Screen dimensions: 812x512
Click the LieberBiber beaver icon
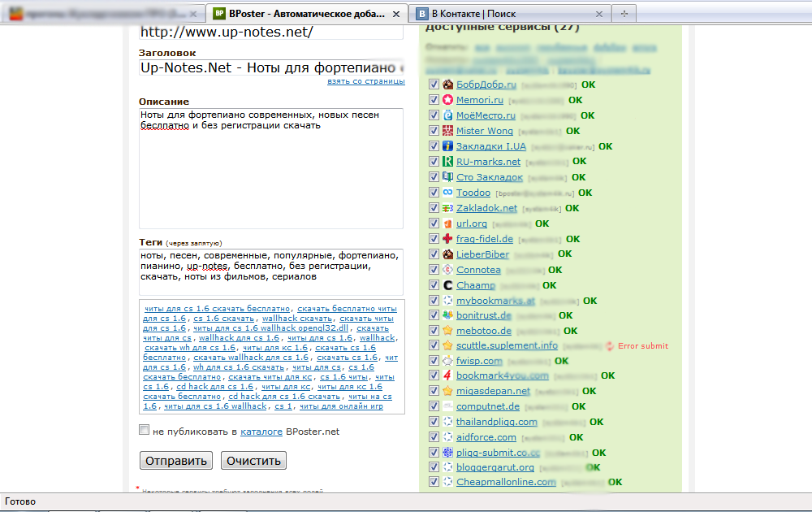(448, 254)
